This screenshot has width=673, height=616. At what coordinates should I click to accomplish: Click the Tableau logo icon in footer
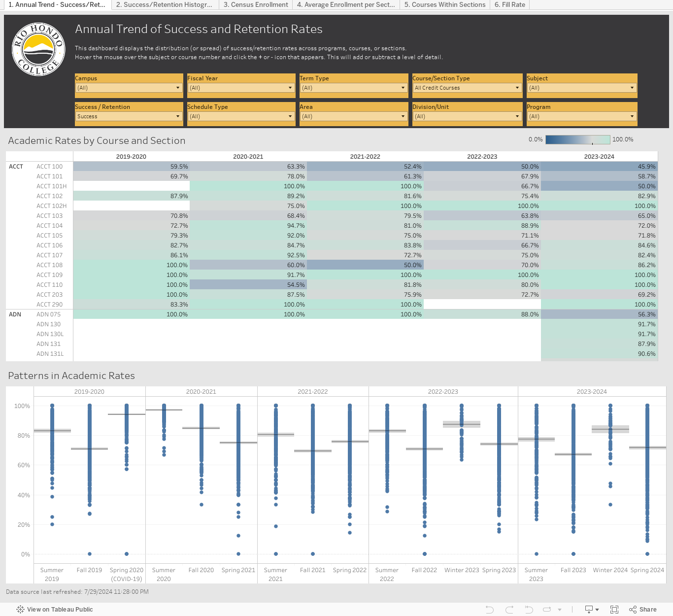pyautogui.click(x=20, y=610)
